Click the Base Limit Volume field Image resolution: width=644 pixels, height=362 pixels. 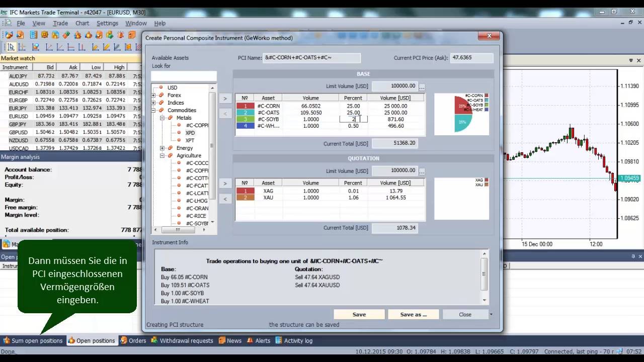pyautogui.click(x=394, y=86)
